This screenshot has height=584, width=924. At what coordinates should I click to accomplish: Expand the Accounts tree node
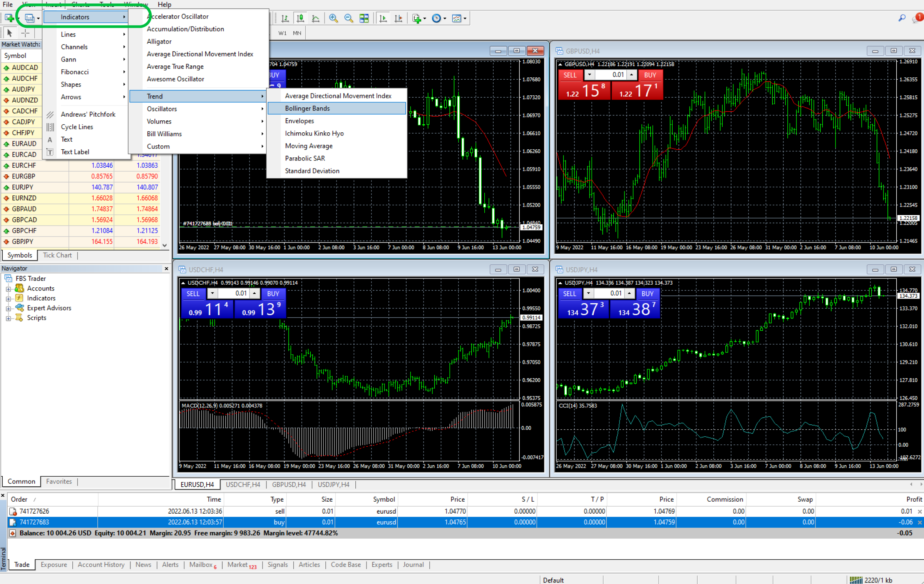point(8,289)
